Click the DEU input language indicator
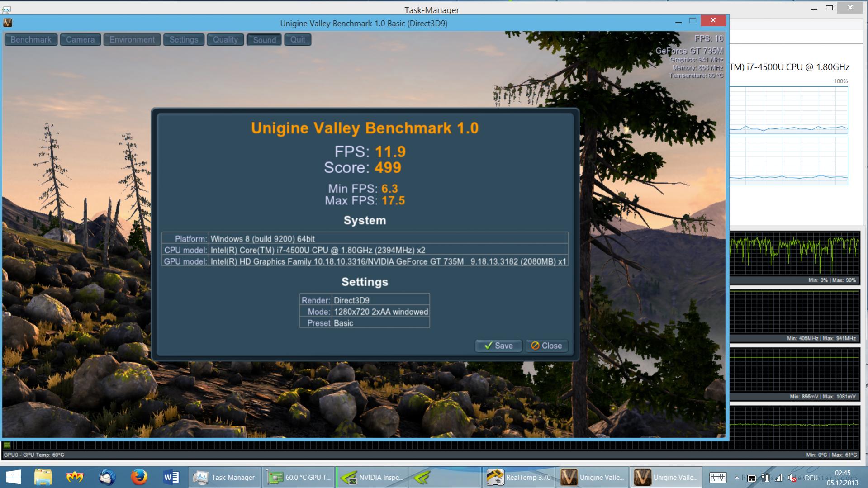868x488 pixels. pyautogui.click(x=811, y=478)
